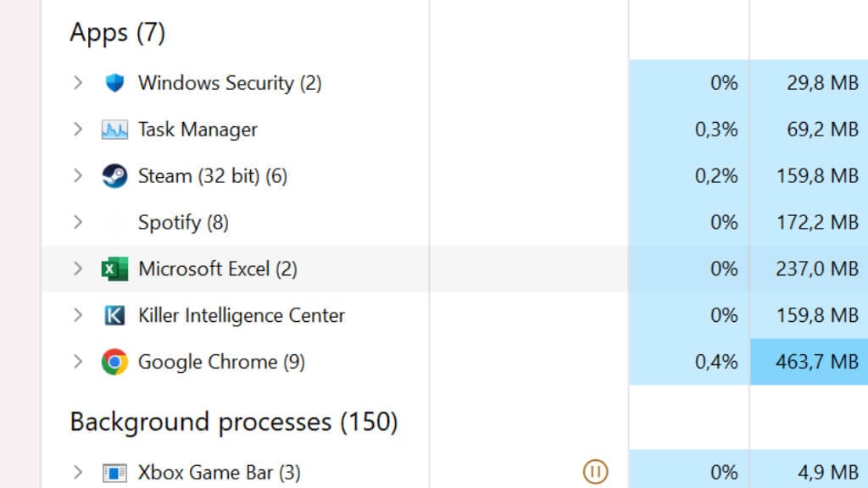The height and width of the screenshot is (488, 868).
Task: Expand the Steam (32 bit) process group
Action: pyautogui.click(x=78, y=176)
